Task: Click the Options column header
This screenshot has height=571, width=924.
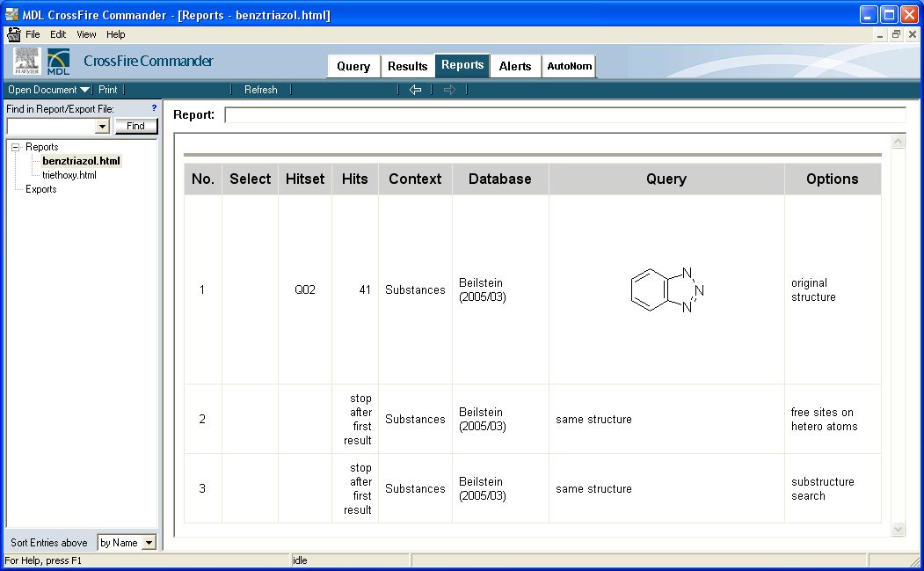Action: click(x=832, y=179)
